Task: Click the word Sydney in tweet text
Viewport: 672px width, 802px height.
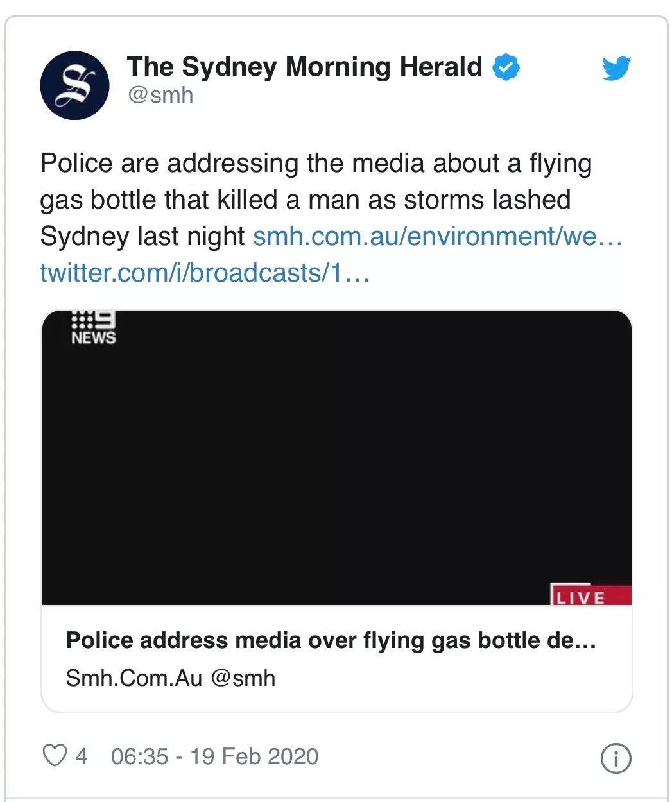Action: tap(84, 237)
